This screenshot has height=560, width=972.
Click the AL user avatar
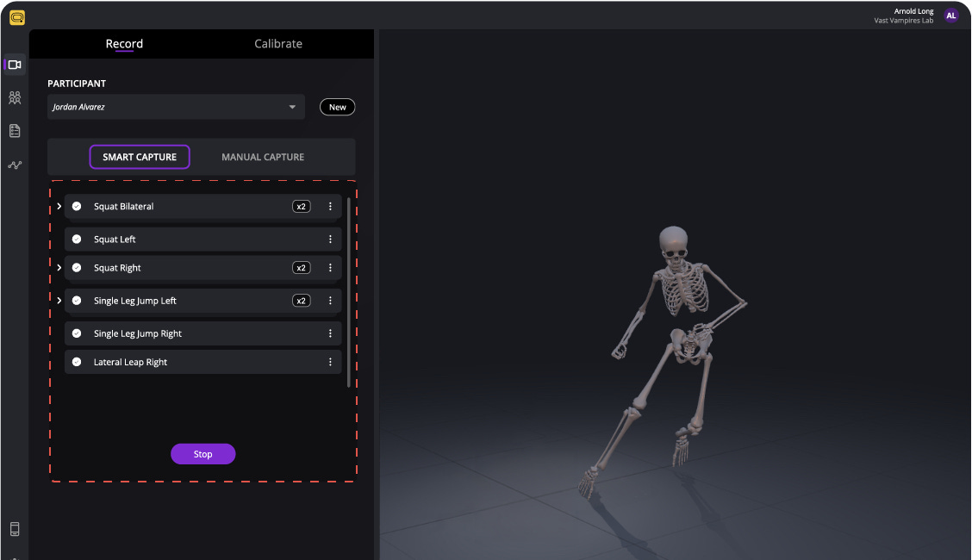click(951, 16)
